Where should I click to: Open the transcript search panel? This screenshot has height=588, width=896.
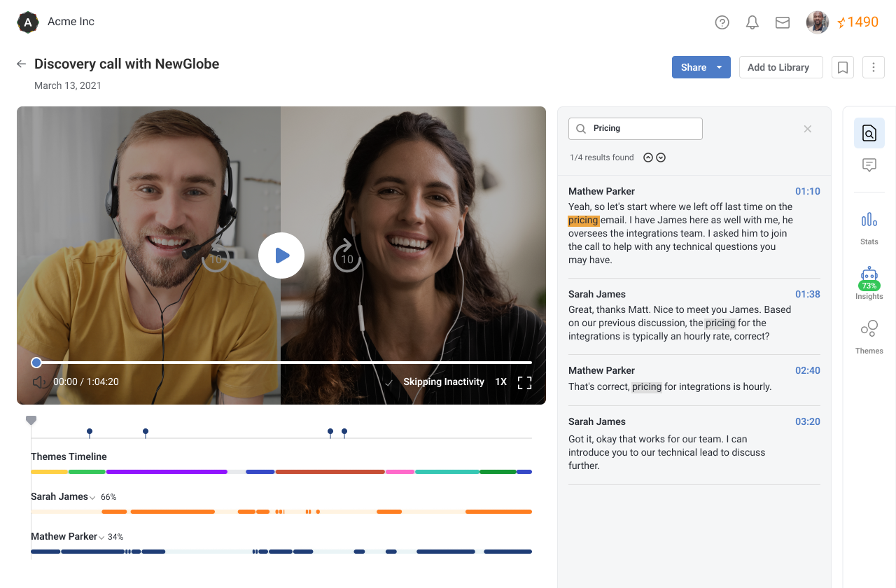pyautogui.click(x=869, y=132)
